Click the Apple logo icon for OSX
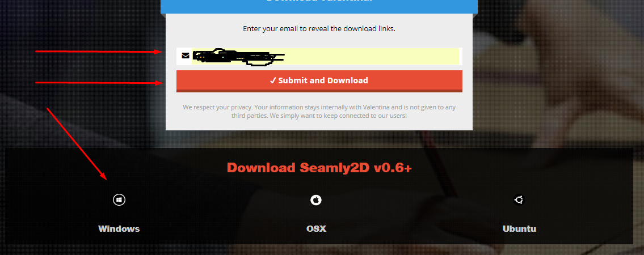644x255 pixels. tap(316, 199)
